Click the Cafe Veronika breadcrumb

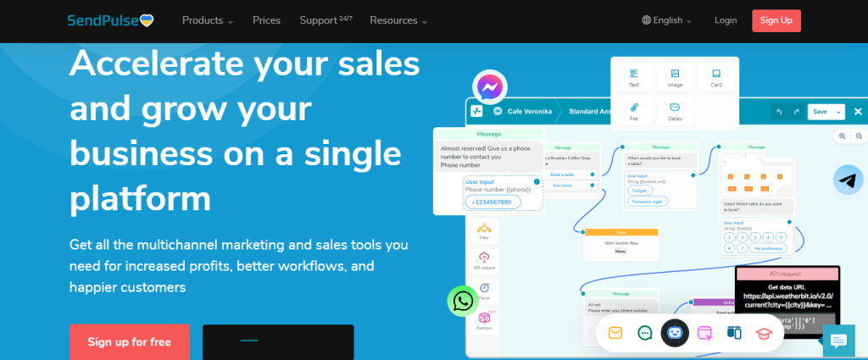(522, 111)
